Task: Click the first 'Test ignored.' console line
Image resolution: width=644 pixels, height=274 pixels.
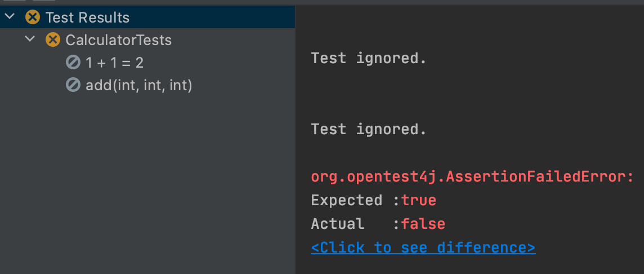Action: [x=369, y=59]
